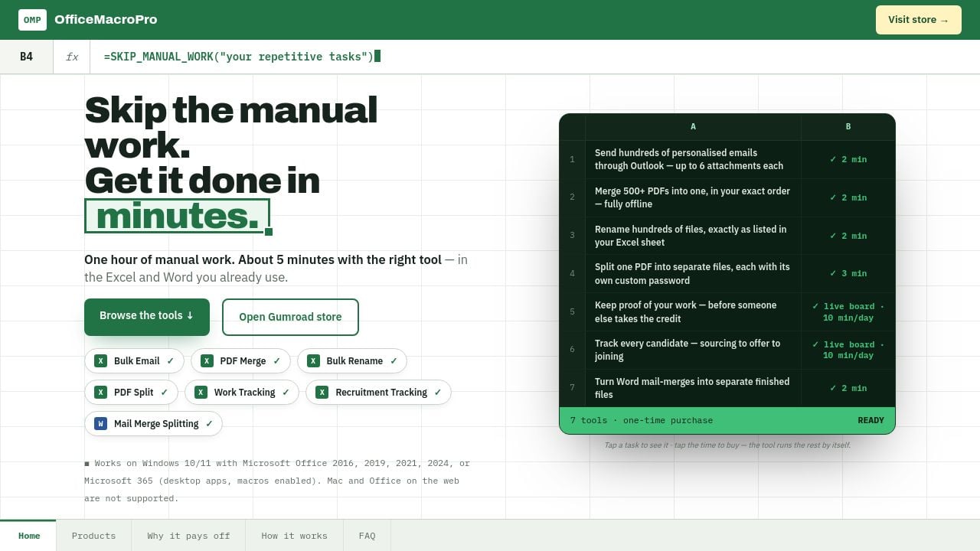Image resolution: width=980 pixels, height=551 pixels.
Task: Click the fx formula icon
Action: 72,57
